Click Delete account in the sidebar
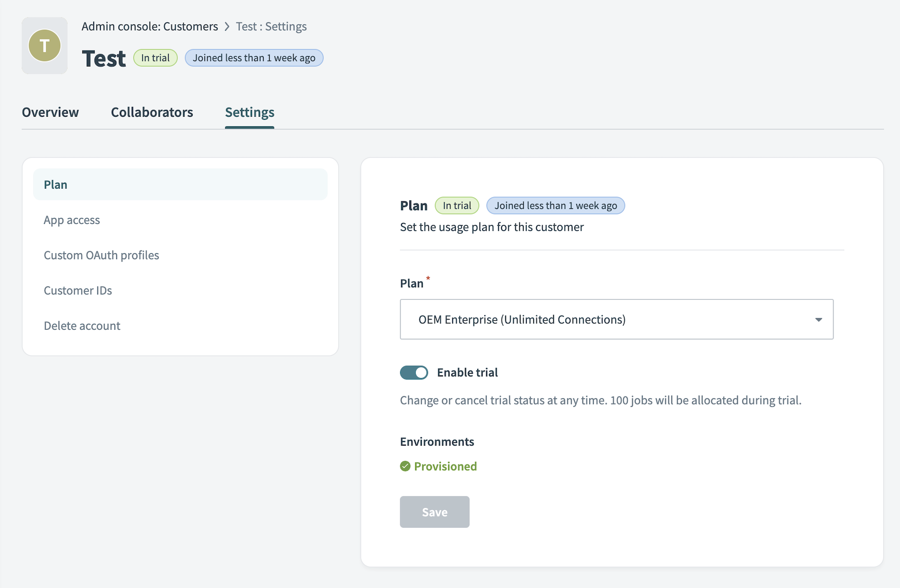The width and height of the screenshot is (900, 588). 82,325
